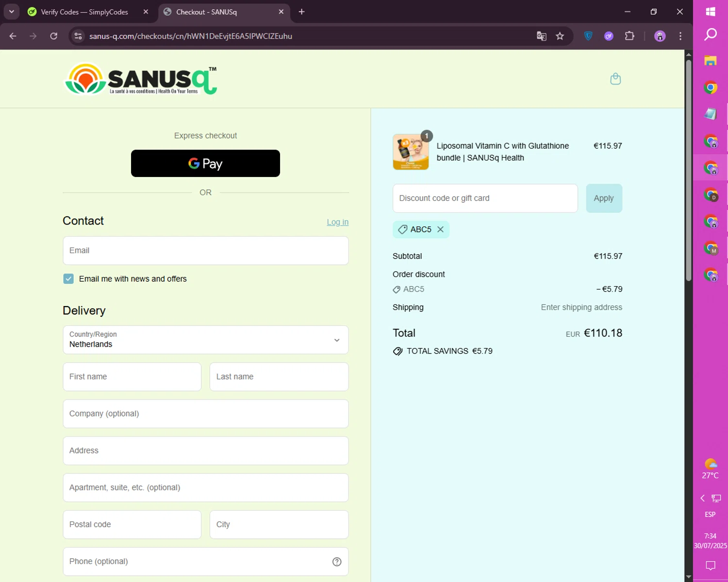The image size is (728, 582).
Task: Open a new browser tab
Action: [301, 12]
